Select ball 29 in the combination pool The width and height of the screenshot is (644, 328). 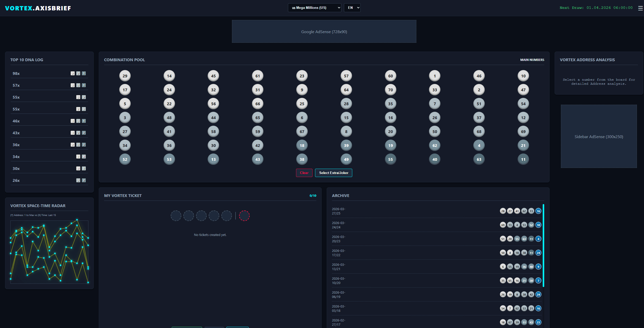tap(125, 76)
